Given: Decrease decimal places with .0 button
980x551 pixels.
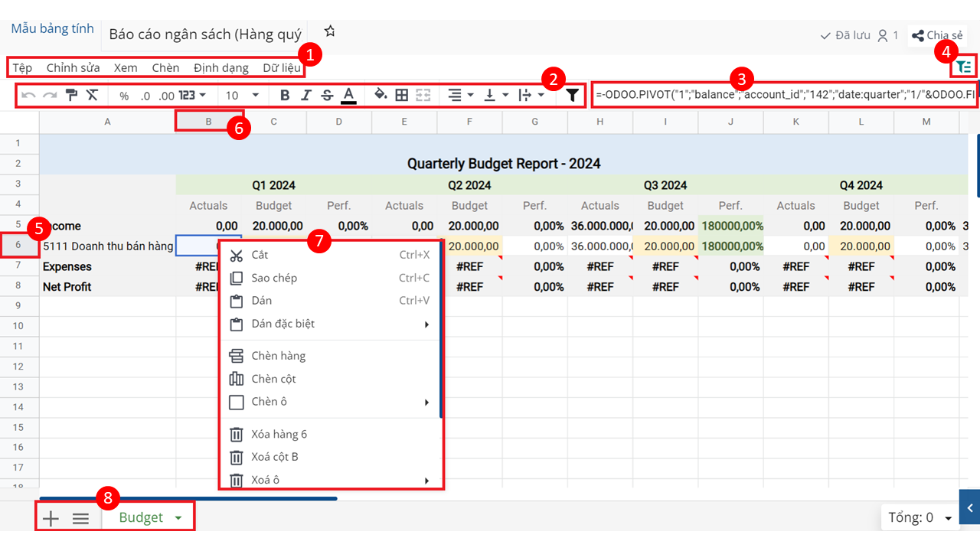Looking at the screenshot, I should [x=145, y=96].
